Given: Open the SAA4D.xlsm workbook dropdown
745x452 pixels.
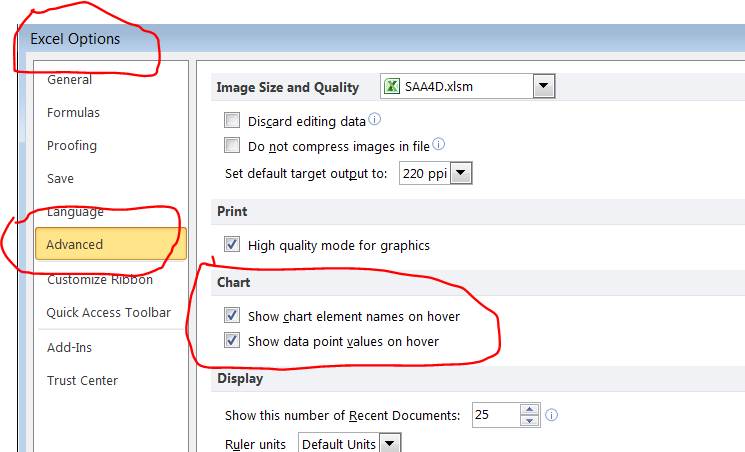Looking at the screenshot, I should click(543, 87).
